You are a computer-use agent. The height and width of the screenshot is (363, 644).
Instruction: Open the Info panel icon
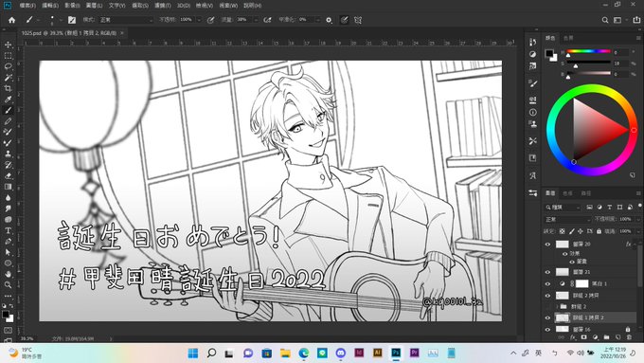coord(532,112)
